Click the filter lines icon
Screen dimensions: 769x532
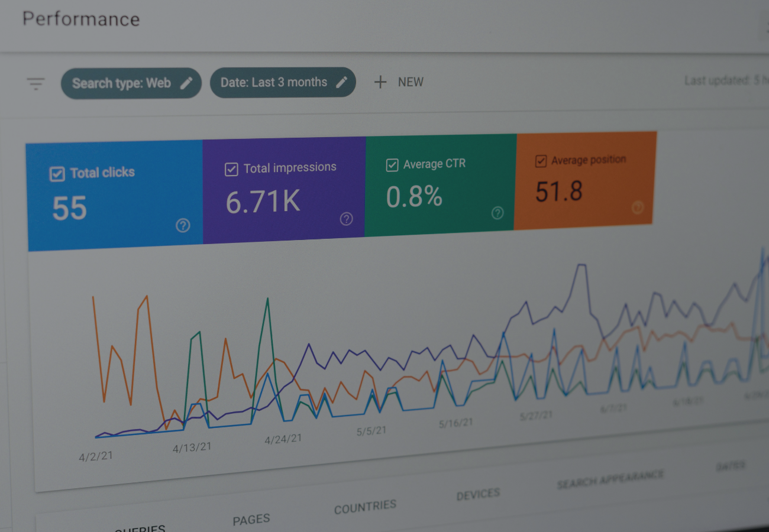click(36, 84)
